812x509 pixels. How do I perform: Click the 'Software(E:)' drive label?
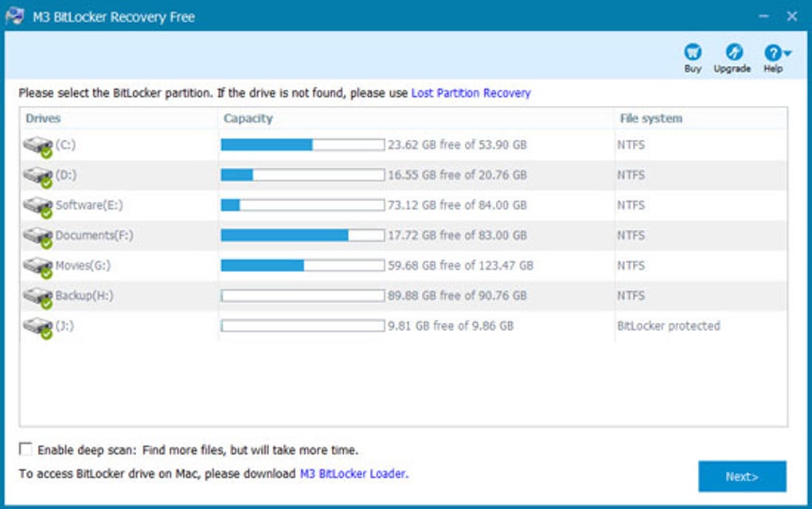tap(89, 205)
